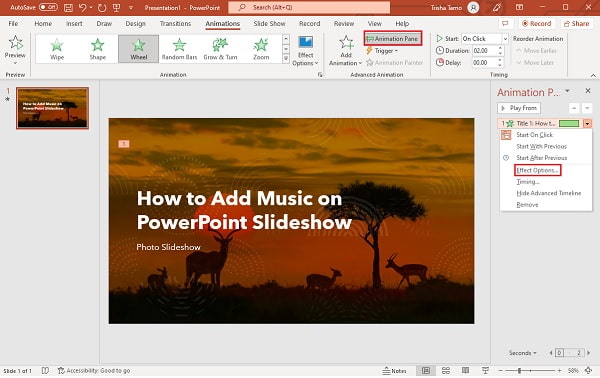Collapse the ribbon with the chevron
600x378 pixels.
point(593,75)
